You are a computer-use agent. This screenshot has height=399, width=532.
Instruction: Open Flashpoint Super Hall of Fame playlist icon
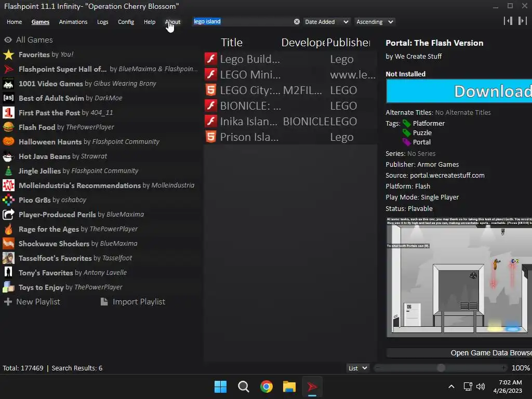pos(8,69)
